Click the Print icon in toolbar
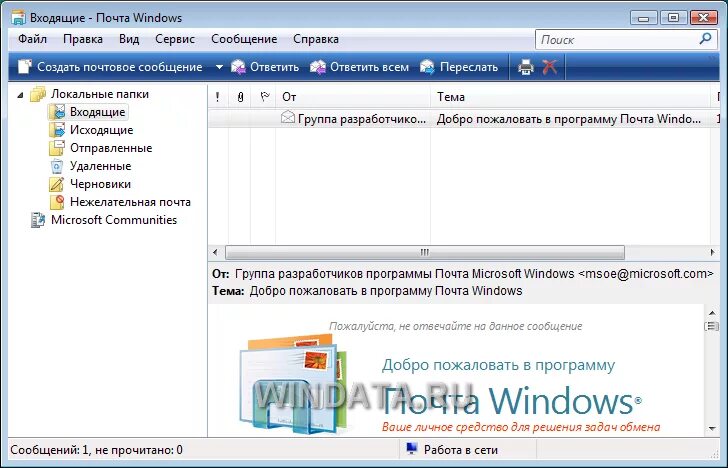The height and width of the screenshot is (468, 728). tap(526, 67)
